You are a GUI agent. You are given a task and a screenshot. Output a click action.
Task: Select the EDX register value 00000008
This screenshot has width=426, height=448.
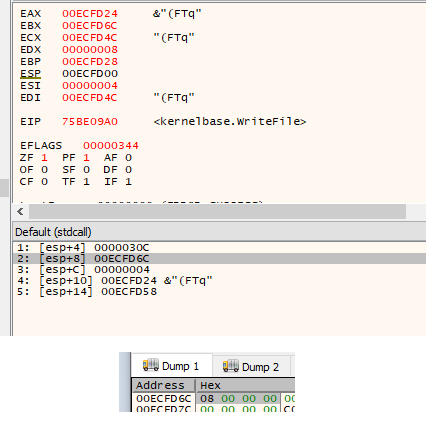point(90,50)
